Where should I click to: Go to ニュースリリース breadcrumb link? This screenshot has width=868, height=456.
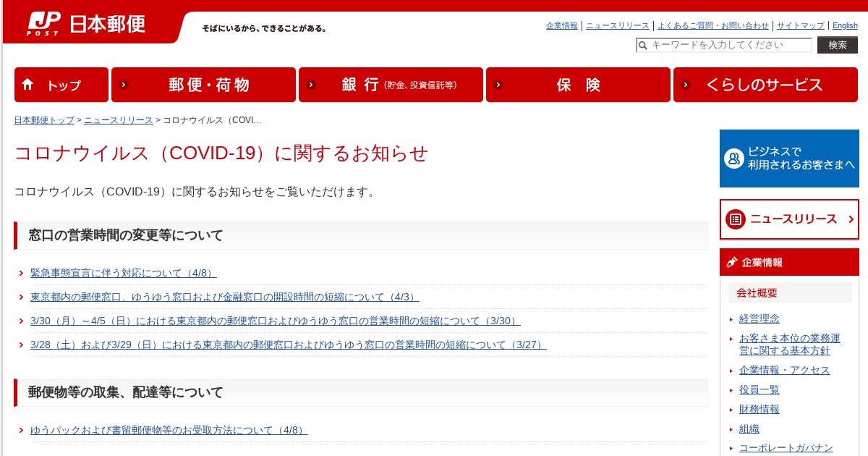pyautogui.click(x=119, y=120)
